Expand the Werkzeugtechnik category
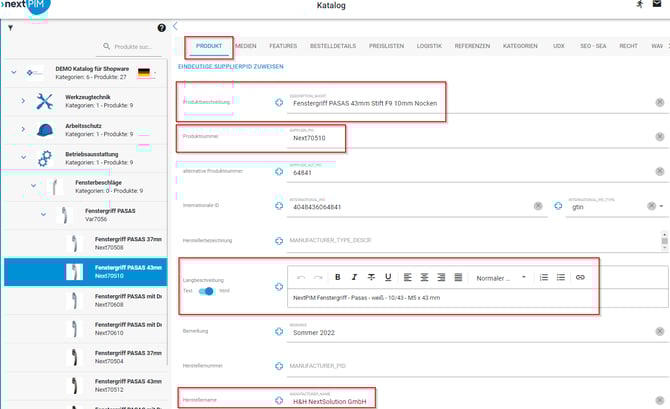The height and width of the screenshot is (409, 670). (x=23, y=101)
